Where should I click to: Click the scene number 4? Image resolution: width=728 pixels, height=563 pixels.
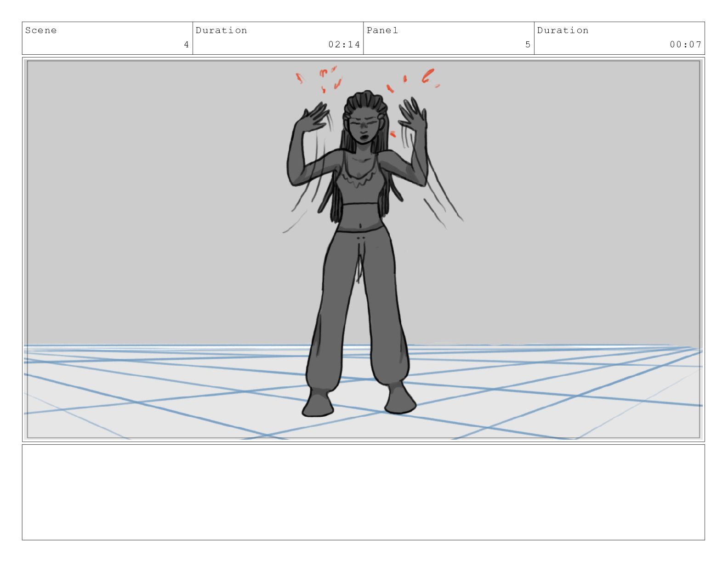[186, 45]
